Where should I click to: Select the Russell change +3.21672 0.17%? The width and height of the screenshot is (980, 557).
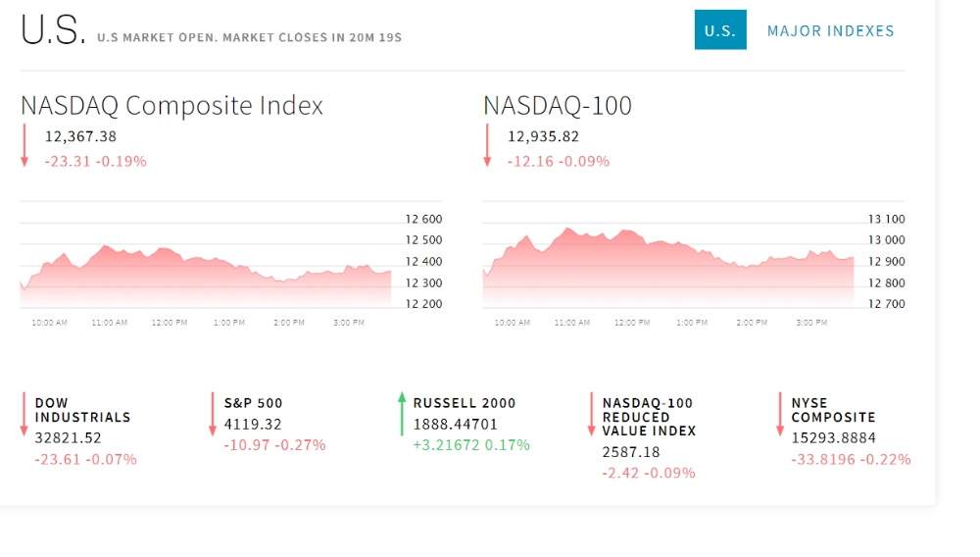click(x=471, y=445)
